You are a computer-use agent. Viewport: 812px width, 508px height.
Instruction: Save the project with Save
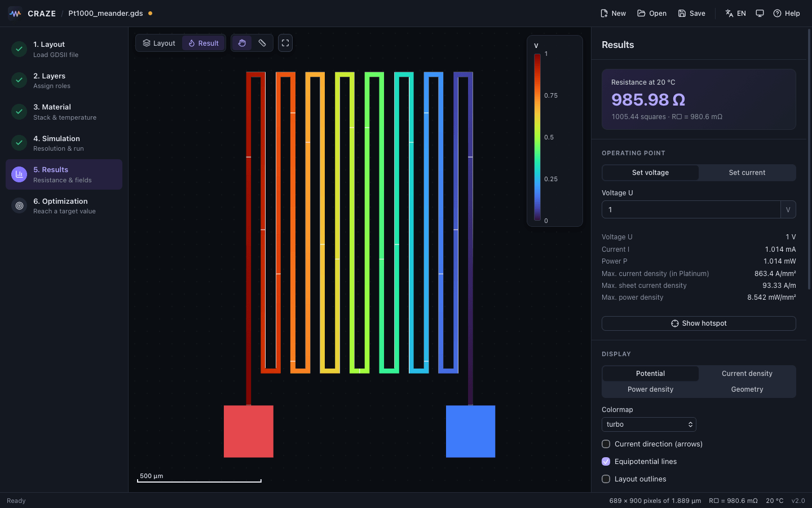coord(691,13)
